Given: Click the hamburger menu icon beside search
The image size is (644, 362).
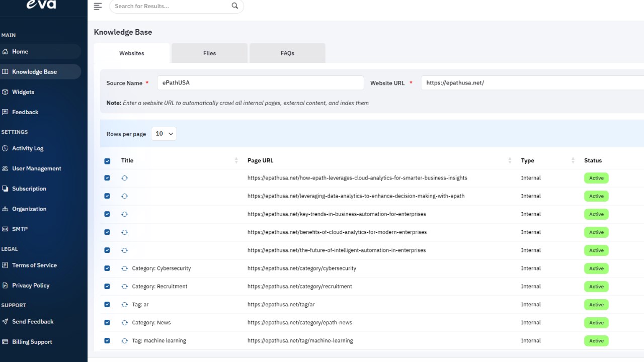Looking at the screenshot, I should (98, 6).
